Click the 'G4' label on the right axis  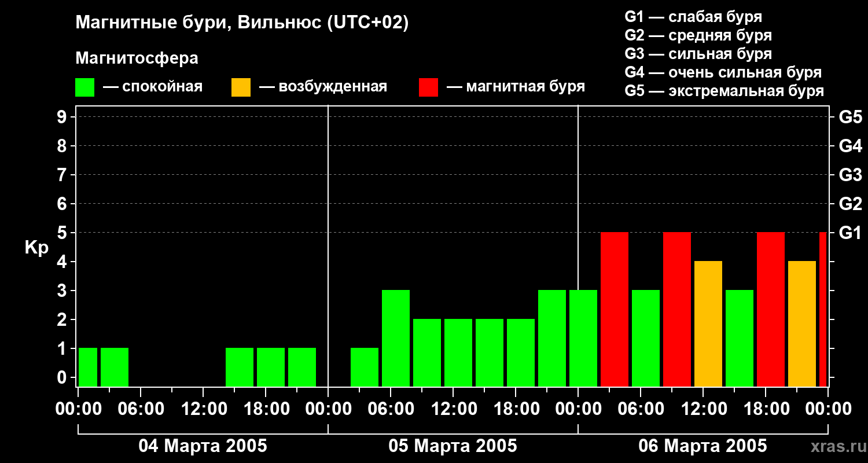click(850, 146)
